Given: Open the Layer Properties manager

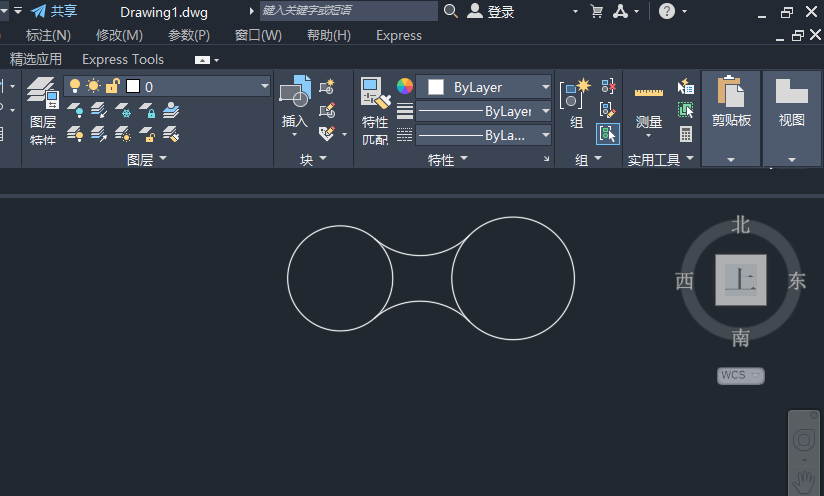Looking at the screenshot, I should 43,112.
